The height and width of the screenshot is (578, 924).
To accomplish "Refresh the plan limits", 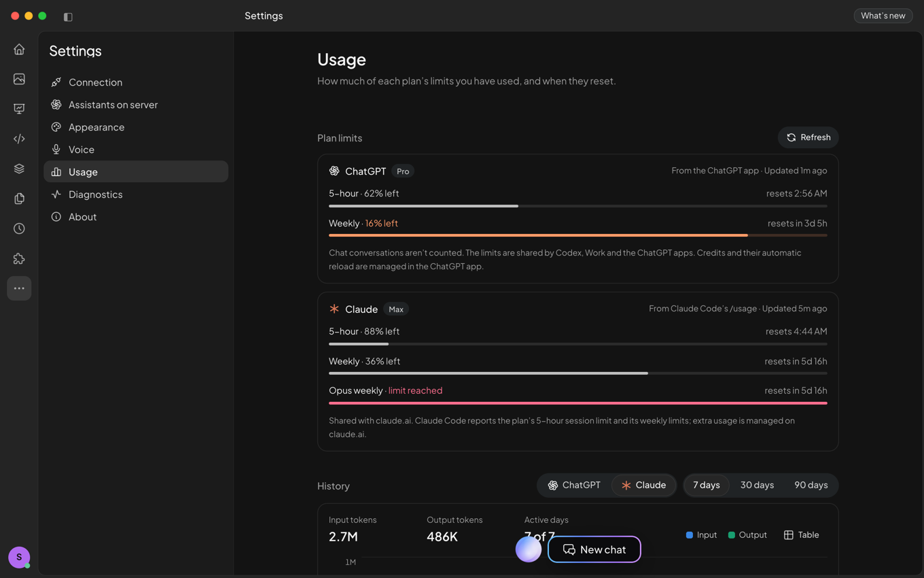I will [808, 137].
